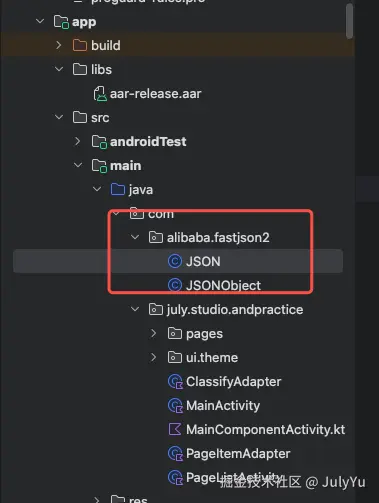Select the main folder label
Viewport: 379px width, 503px height.
coord(126,166)
